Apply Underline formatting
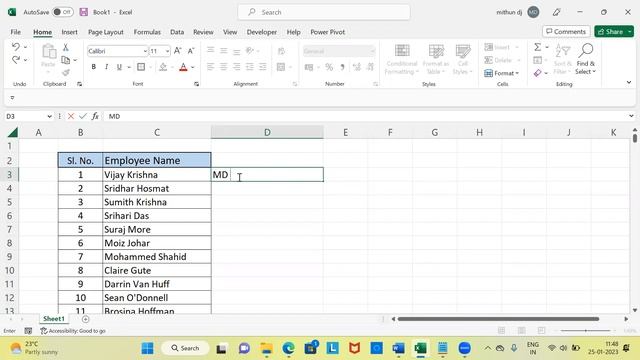640x360 pixels. click(119, 67)
